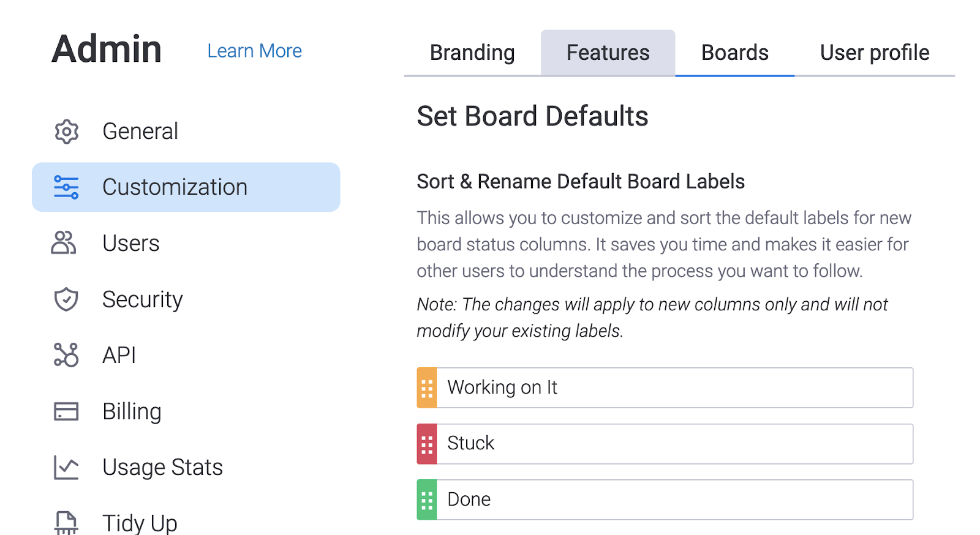Click the Tidy Up shredder icon
Screen dimensions: 980x535
click(66, 522)
